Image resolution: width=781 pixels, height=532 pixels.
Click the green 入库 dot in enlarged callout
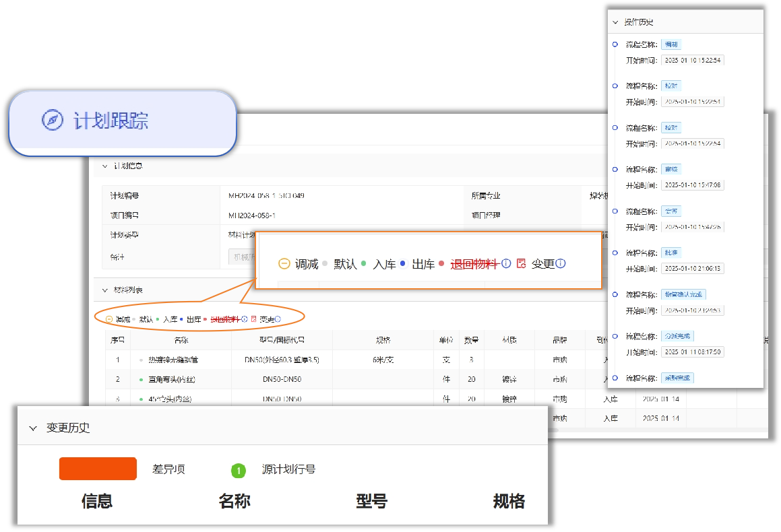363,264
